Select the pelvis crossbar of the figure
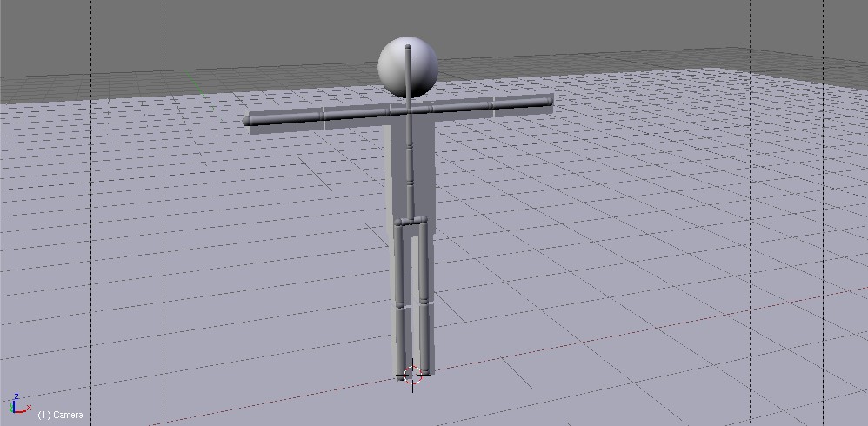The height and width of the screenshot is (426, 868). (x=411, y=222)
